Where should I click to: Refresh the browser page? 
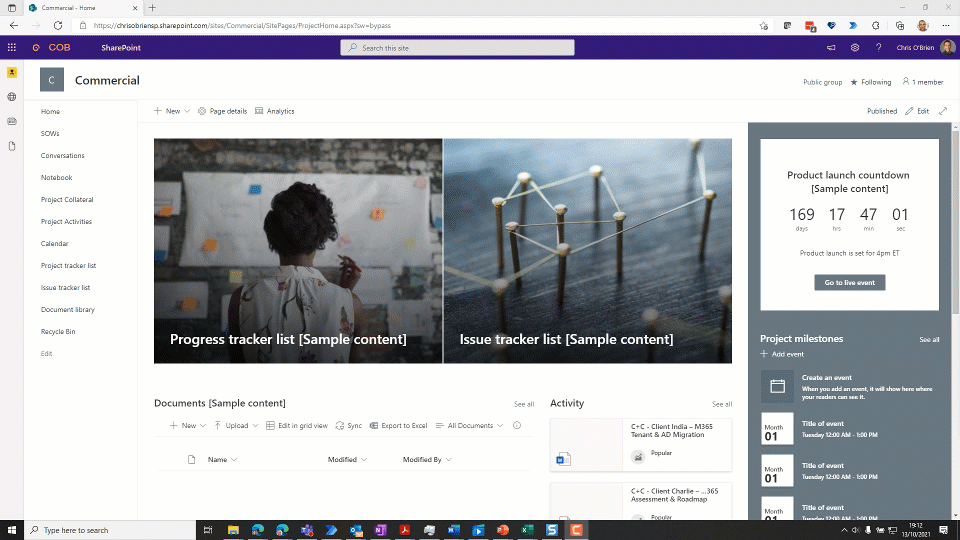58,26
